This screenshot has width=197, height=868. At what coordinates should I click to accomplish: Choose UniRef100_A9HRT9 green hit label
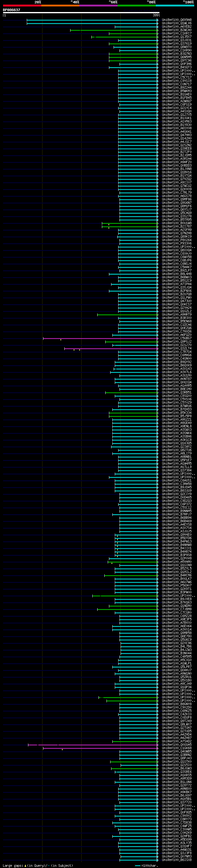pos(177,314)
